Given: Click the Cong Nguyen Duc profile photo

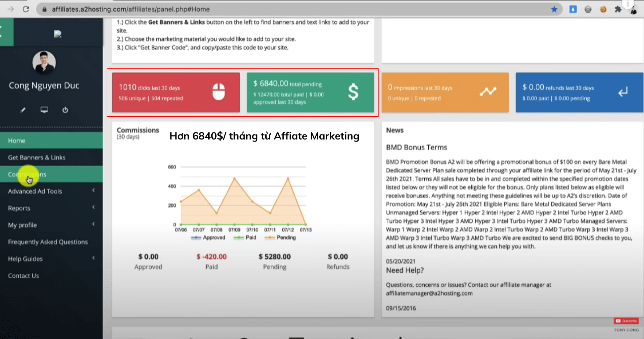Looking at the screenshot, I should (x=44, y=62).
